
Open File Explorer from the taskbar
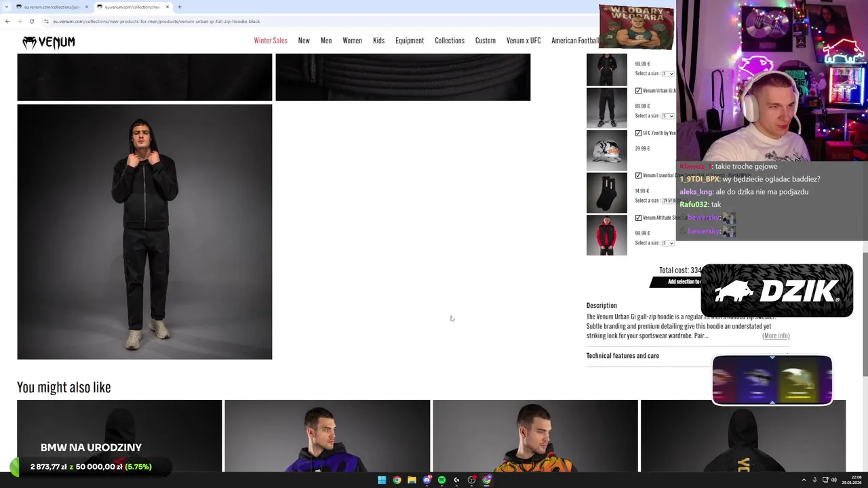pyautogui.click(x=412, y=480)
